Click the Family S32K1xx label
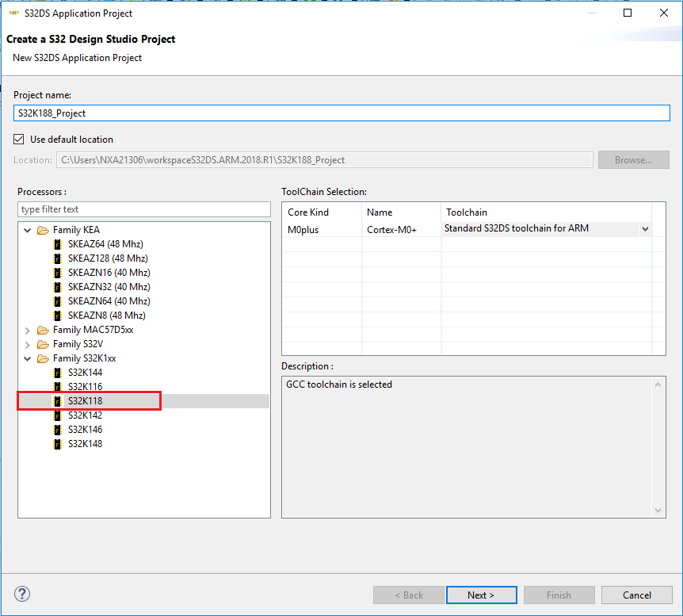The height and width of the screenshot is (616, 683). 85,359
